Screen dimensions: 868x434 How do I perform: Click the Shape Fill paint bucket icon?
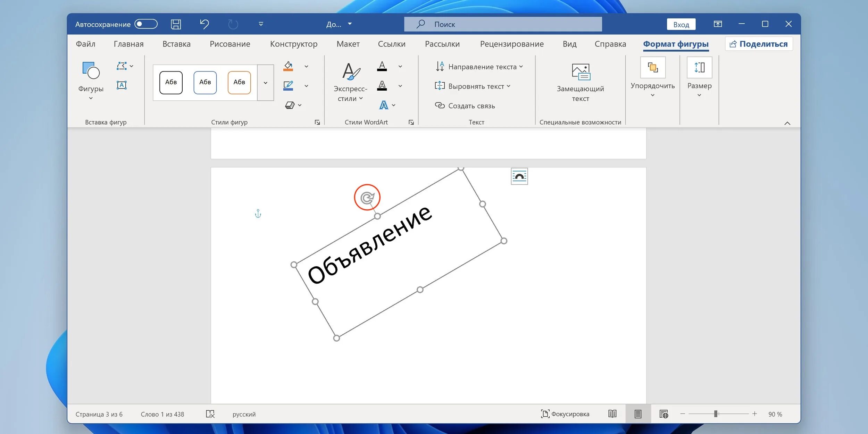(x=288, y=66)
